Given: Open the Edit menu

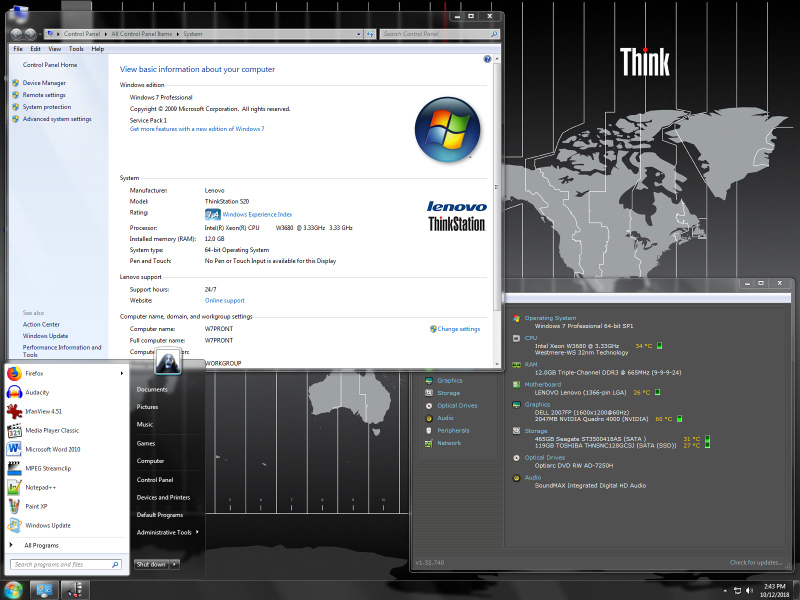Looking at the screenshot, I should (35, 49).
